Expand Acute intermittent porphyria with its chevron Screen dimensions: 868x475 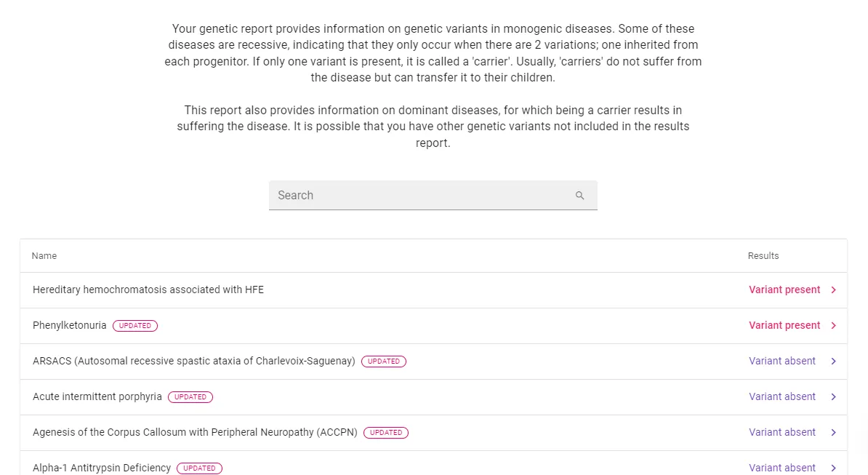click(833, 396)
